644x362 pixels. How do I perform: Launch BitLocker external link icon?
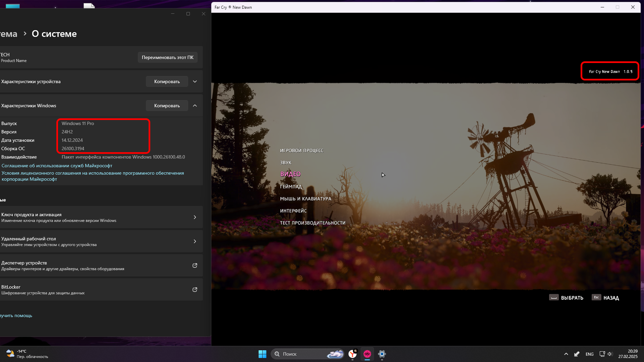tap(195, 290)
